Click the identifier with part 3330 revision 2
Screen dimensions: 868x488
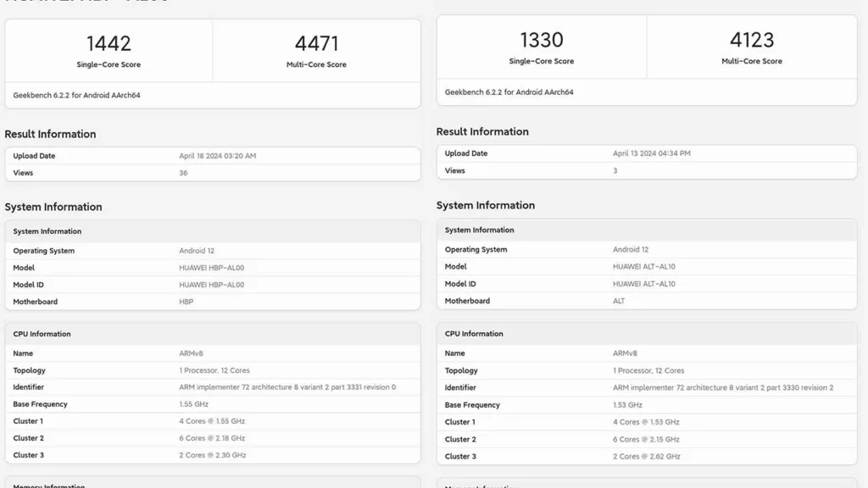coord(723,388)
